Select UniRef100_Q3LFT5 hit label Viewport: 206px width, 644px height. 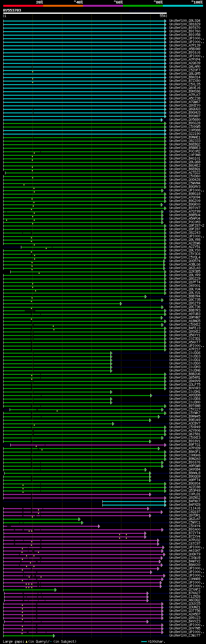pos(185,384)
